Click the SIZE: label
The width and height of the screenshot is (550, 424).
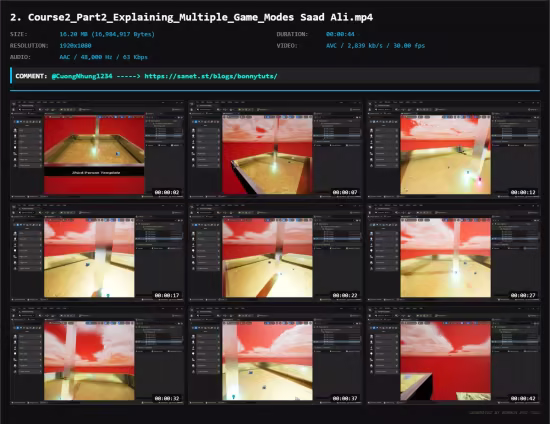(x=19, y=34)
